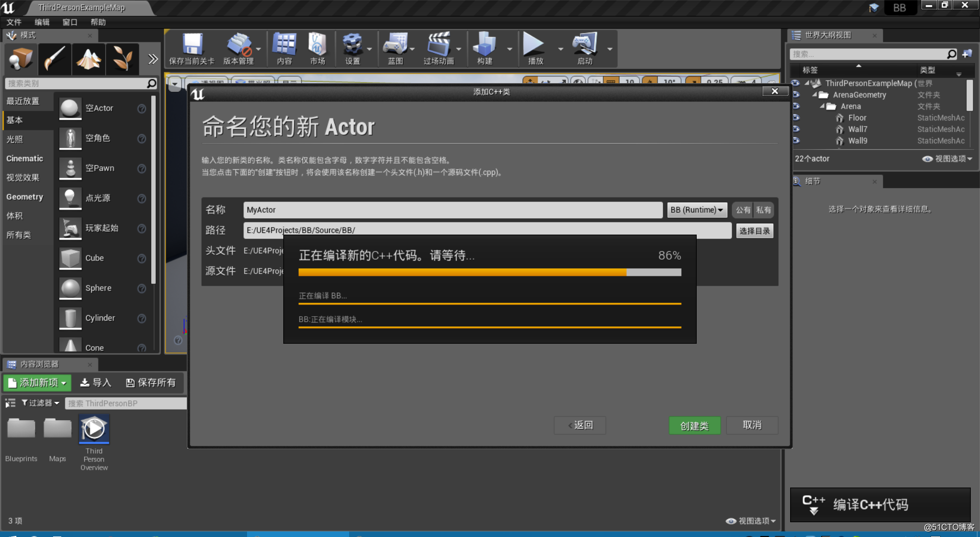Screen dimensions: 980x537
Task: Open View Options dropdown in Content Browser
Action: coord(751,521)
